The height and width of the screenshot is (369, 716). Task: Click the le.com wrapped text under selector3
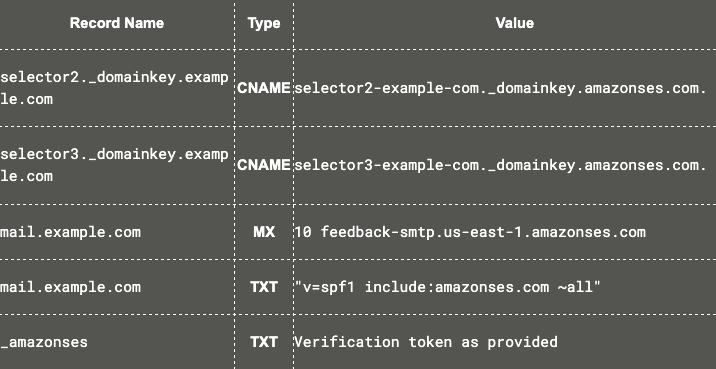(x=26, y=176)
